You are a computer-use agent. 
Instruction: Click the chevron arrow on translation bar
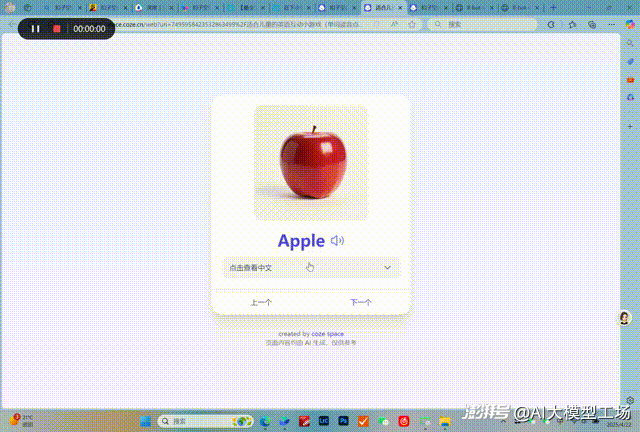click(x=387, y=268)
